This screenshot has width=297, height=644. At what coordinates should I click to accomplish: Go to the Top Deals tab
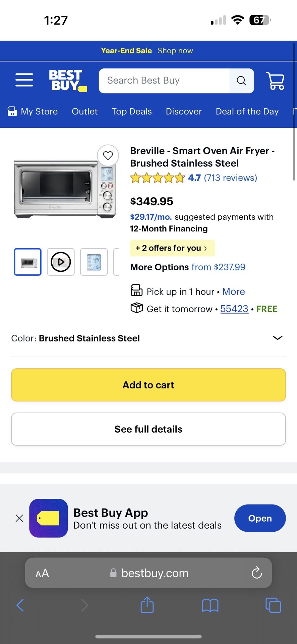[x=132, y=111]
